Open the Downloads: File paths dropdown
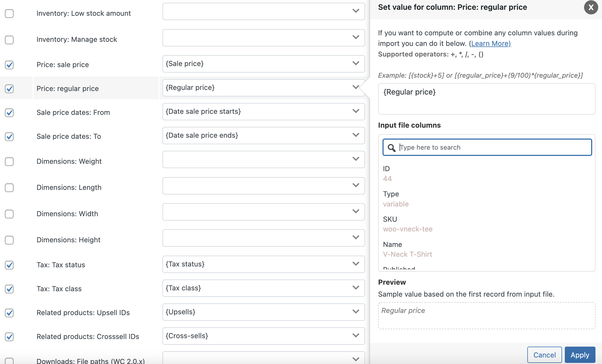602x364 pixels. (x=264, y=358)
